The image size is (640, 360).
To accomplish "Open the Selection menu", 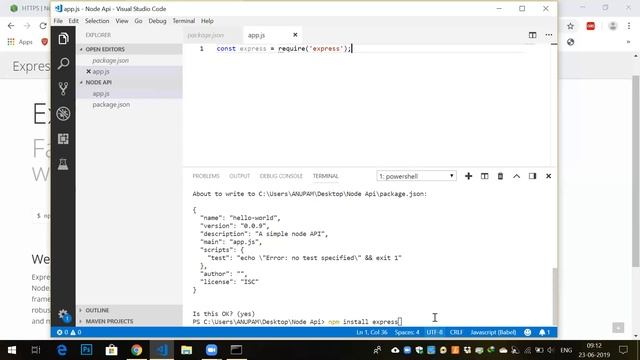I will click(x=97, y=21).
